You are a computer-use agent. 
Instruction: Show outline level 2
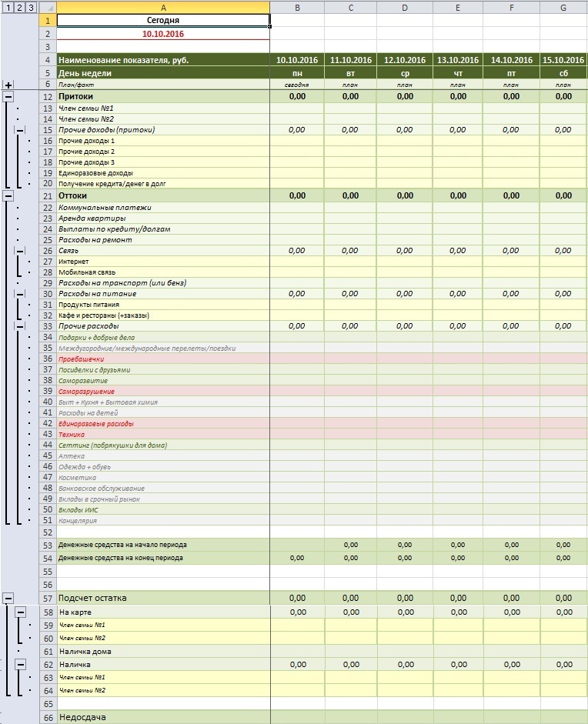point(19,8)
